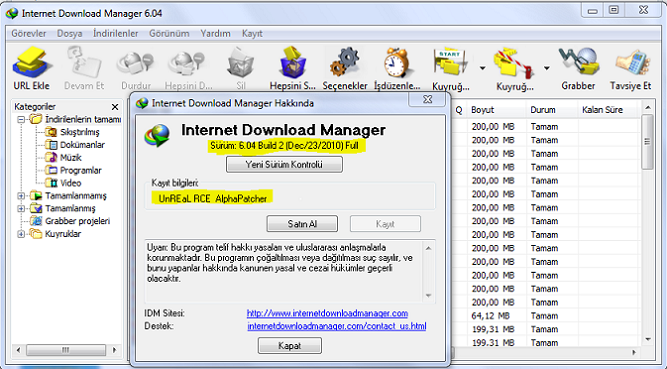
Task: Expand the Tamamlanmış tree node
Action: click(x=21, y=209)
